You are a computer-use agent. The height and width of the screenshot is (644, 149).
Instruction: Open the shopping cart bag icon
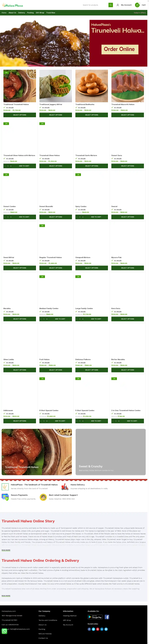(137, 5)
